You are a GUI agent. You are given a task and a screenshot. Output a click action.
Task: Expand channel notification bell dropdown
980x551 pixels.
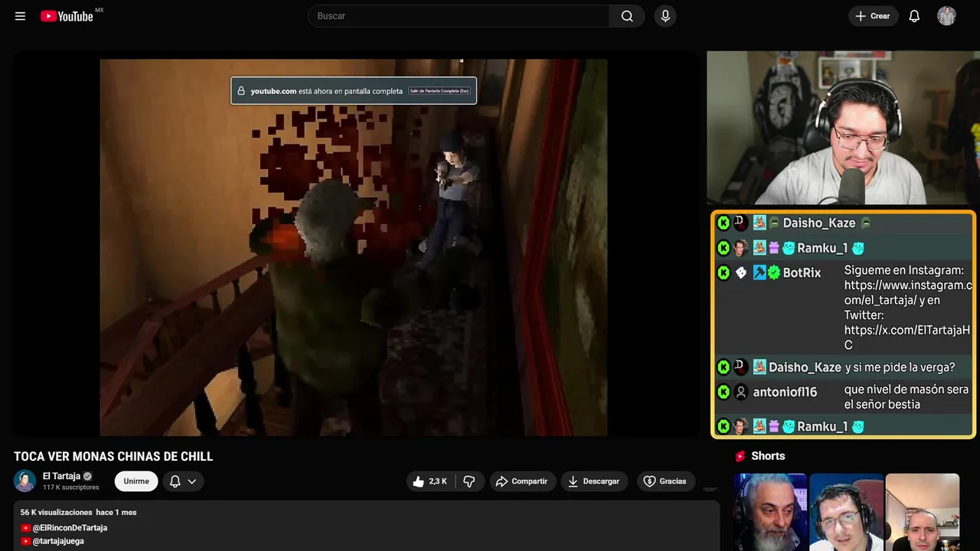[183, 481]
